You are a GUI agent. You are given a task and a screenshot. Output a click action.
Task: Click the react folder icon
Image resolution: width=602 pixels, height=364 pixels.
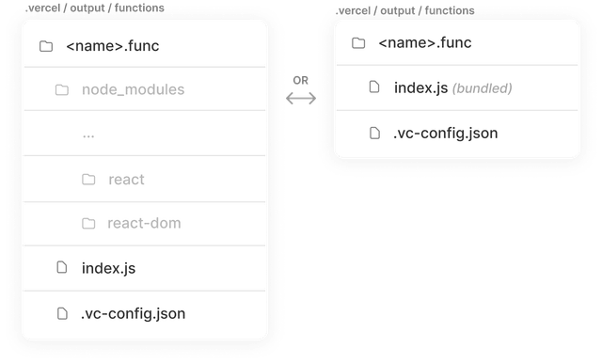88,180
